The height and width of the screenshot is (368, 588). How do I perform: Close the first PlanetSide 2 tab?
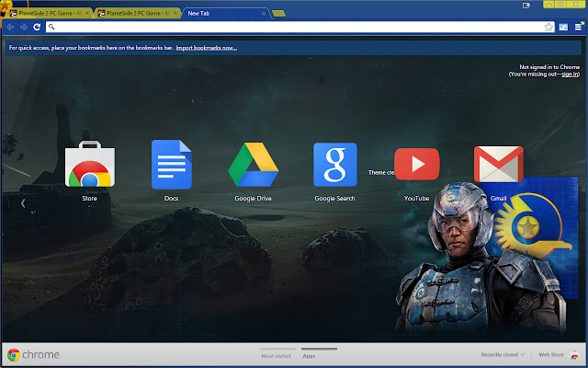(87, 14)
